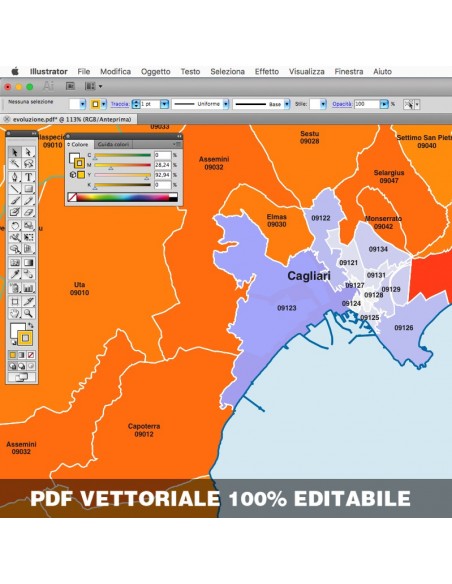Select the Eraser tool
Screen dimensions: 452x584
(28, 212)
